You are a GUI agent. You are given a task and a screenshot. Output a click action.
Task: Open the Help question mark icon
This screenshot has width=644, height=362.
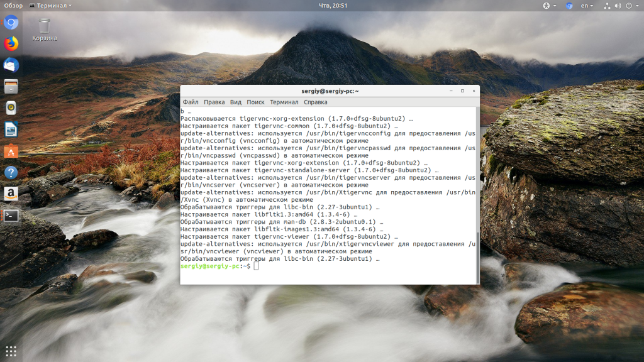11,173
